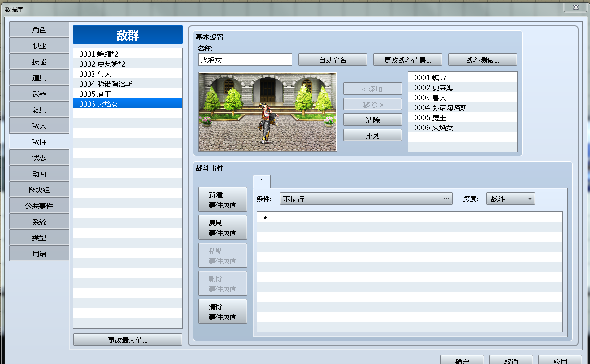The height and width of the screenshot is (364, 590).
Task: Switch to the 技能 tab
Action: click(39, 61)
